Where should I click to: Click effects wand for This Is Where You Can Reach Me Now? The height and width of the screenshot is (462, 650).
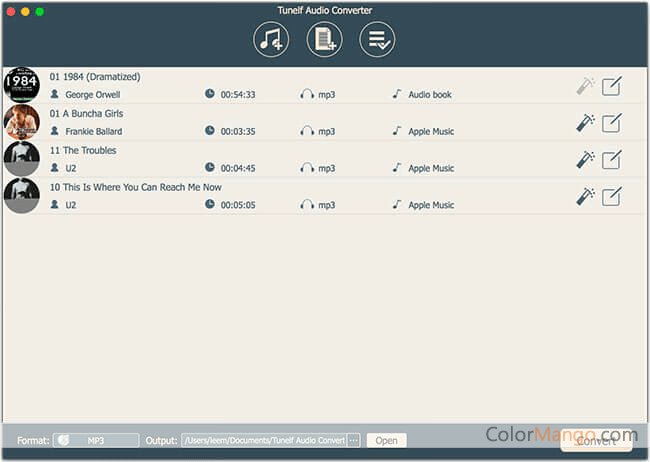pos(586,197)
